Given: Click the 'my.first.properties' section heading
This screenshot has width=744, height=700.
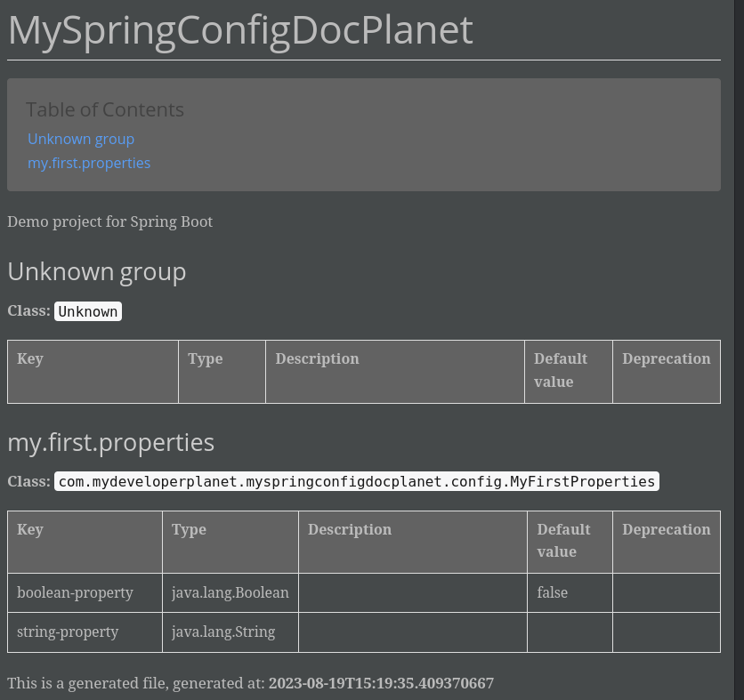Looking at the screenshot, I should (x=111, y=443).
